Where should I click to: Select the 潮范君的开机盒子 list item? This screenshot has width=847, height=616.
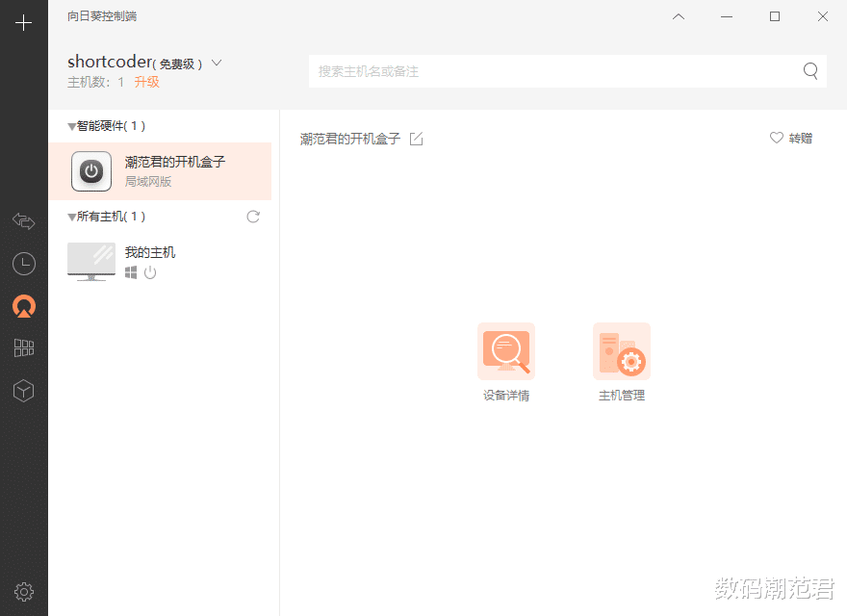point(160,171)
